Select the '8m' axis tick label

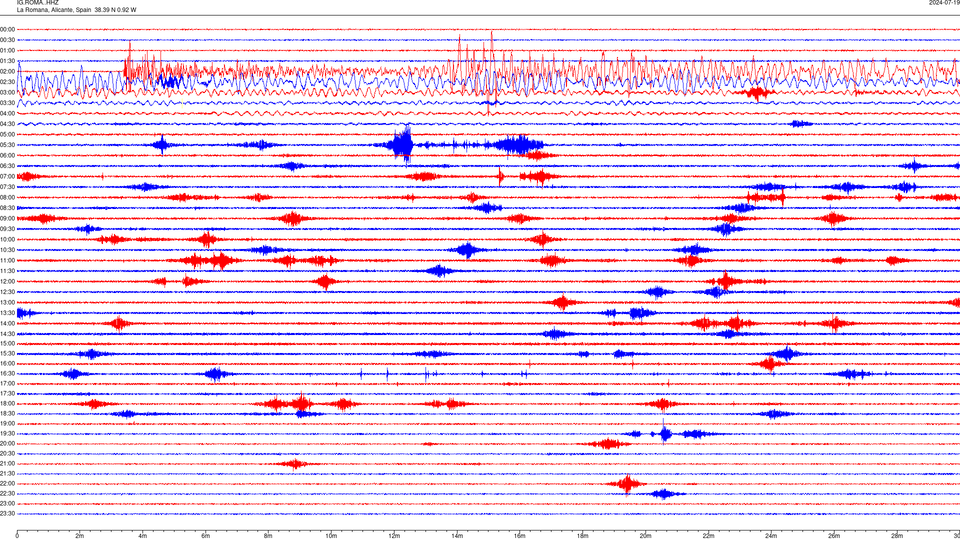click(268, 536)
